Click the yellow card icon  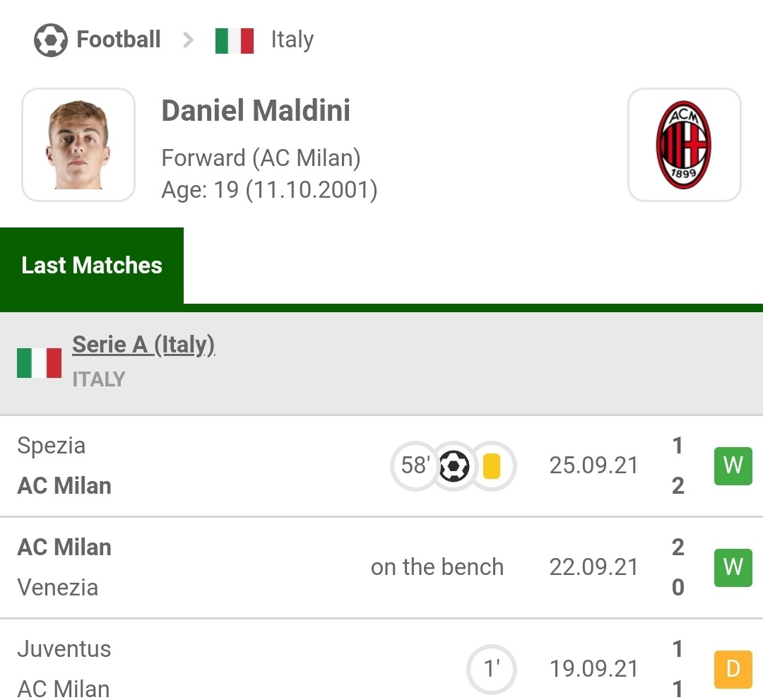click(492, 466)
